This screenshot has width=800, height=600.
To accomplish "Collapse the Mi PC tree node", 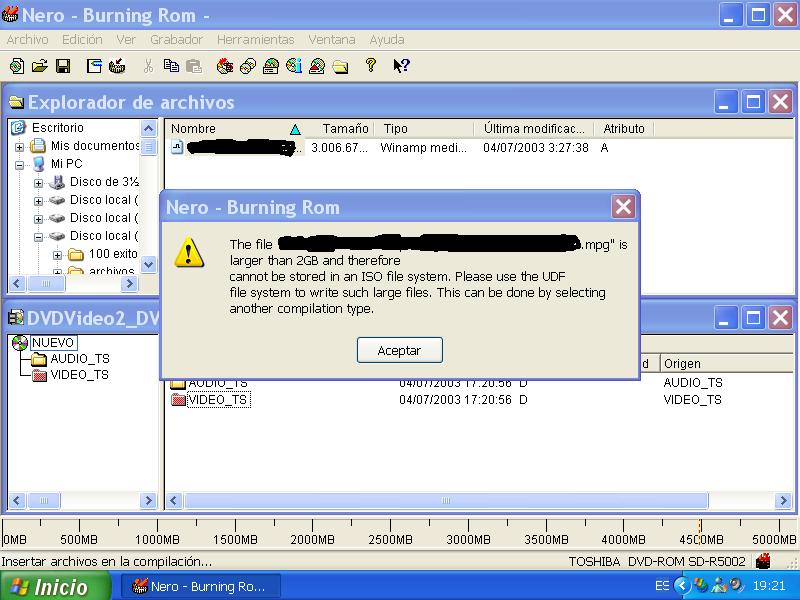I will coord(19,165).
